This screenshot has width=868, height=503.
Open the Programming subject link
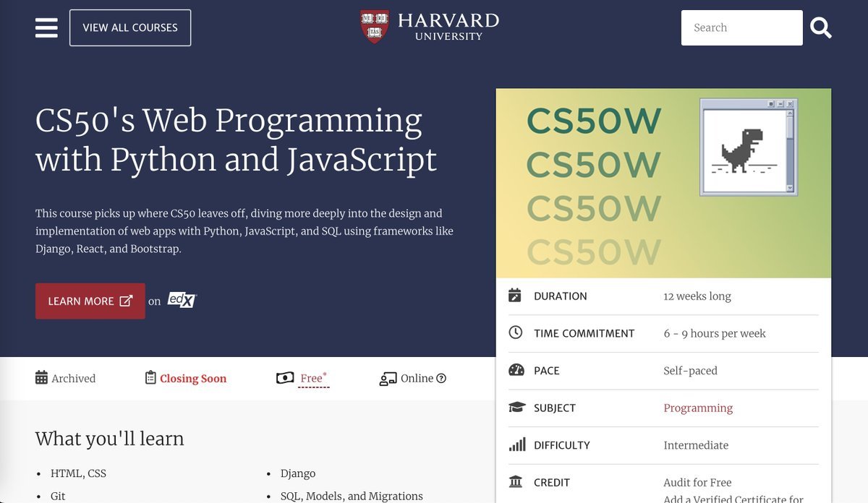(x=698, y=408)
